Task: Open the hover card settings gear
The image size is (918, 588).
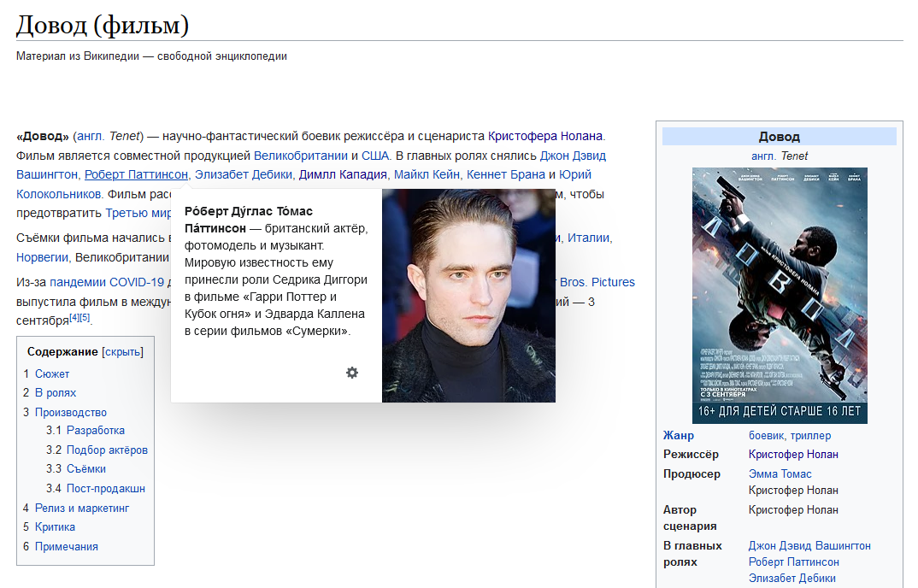Action: coord(352,373)
